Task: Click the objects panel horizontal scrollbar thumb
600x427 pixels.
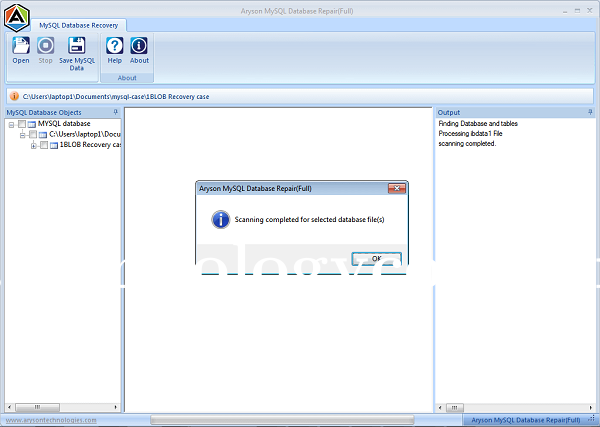Action: tap(37, 407)
